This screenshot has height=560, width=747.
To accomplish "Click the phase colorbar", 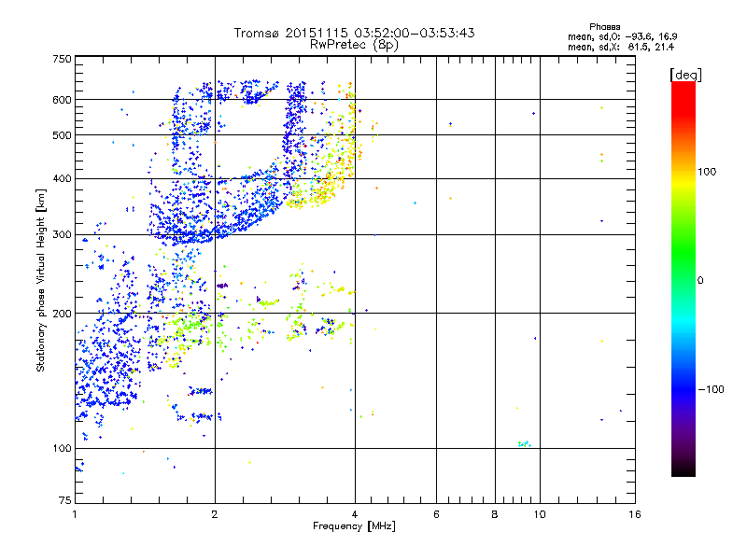I will click(684, 279).
